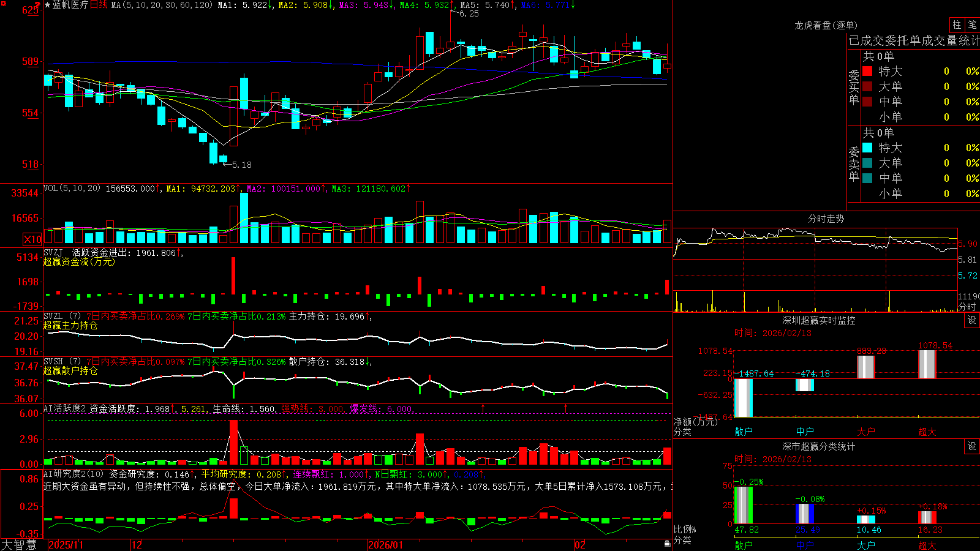This screenshot has height=551, width=980.
Task: Click the teal 中单 sell order swatch
Action: click(x=867, y=178)
